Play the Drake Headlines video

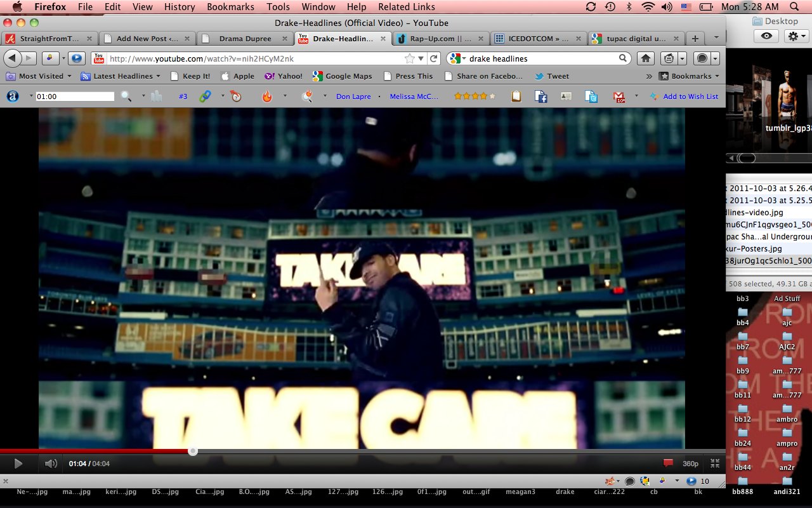(18, 464)
